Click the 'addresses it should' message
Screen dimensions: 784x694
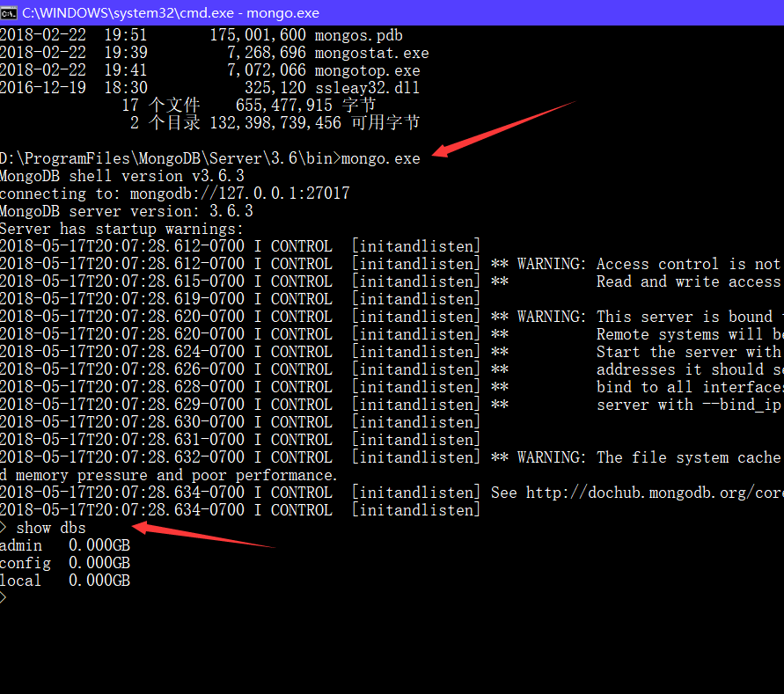pos(680,369)
